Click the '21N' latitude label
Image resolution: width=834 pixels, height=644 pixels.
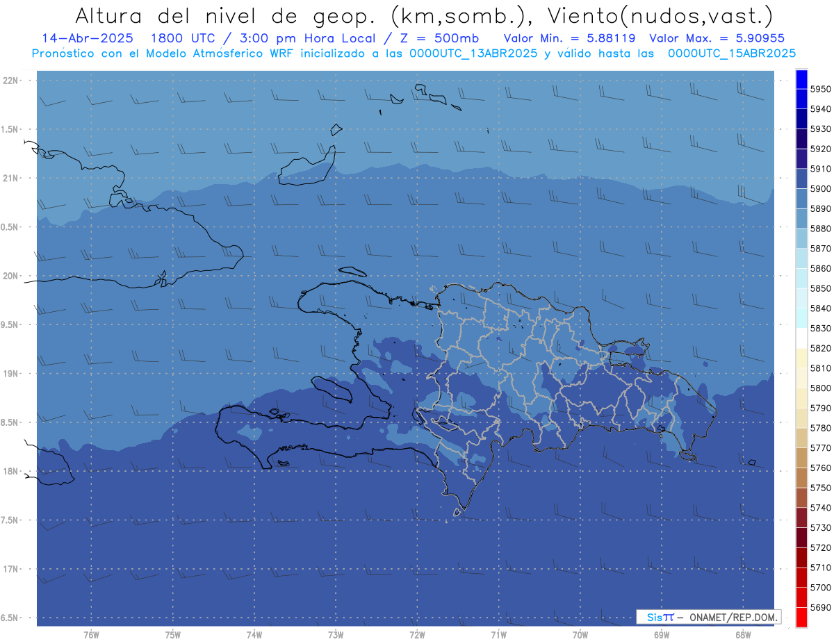12,179
